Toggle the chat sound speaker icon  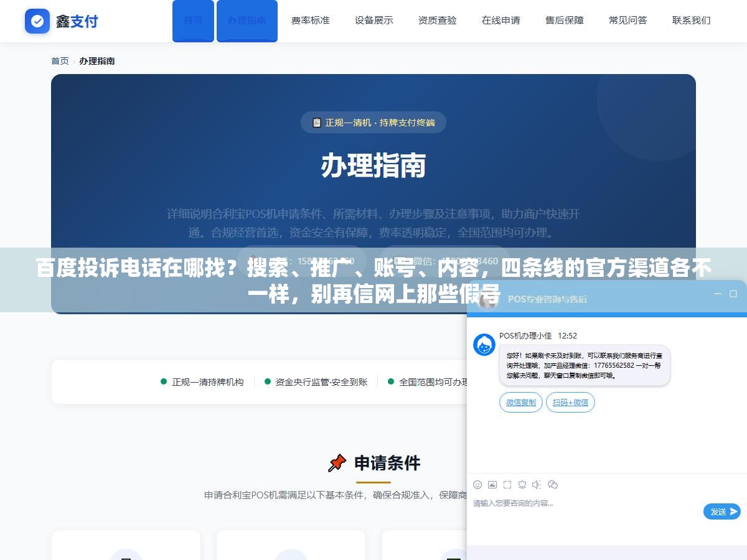pyautogui.click(x=537, y=485)
